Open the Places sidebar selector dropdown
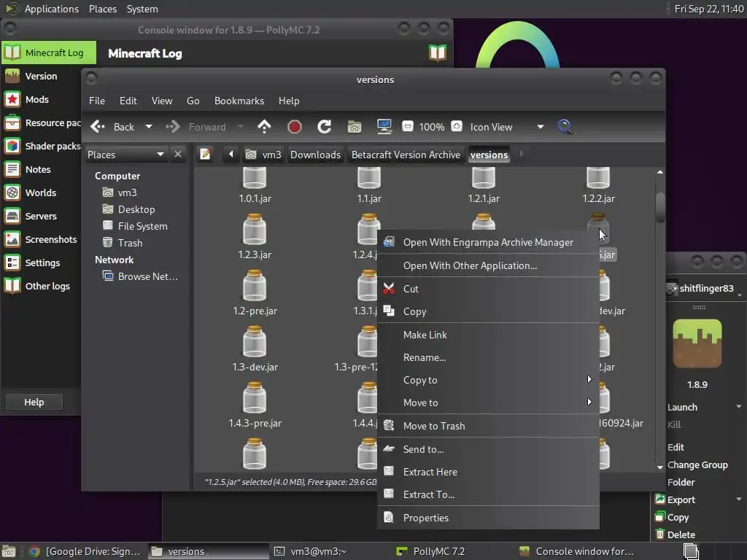Screen dimensions: 747x560 pos(125,155)
